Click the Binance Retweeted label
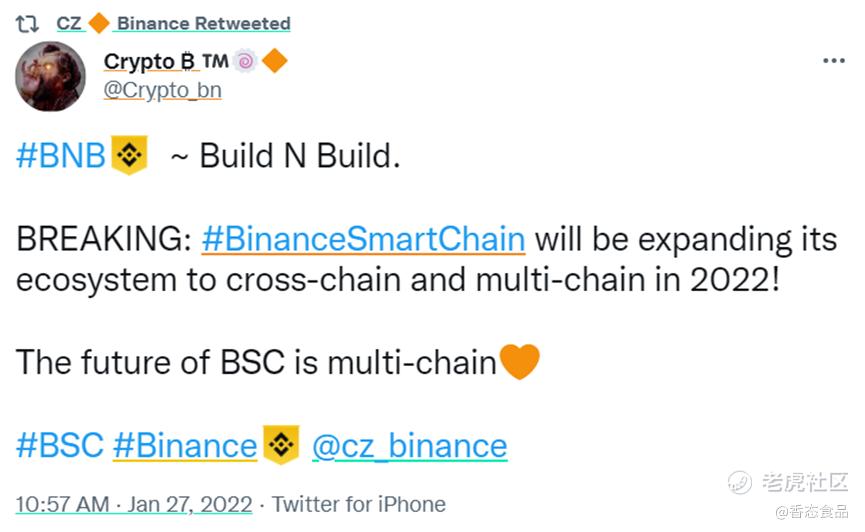Screen dimensions: 865x532 pos(204,23)
